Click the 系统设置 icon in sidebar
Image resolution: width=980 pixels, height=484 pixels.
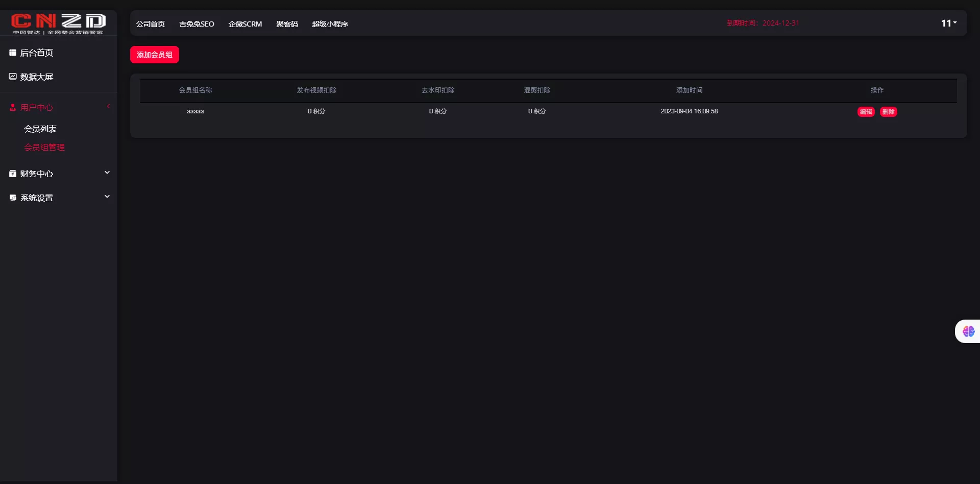pos(13,198)
